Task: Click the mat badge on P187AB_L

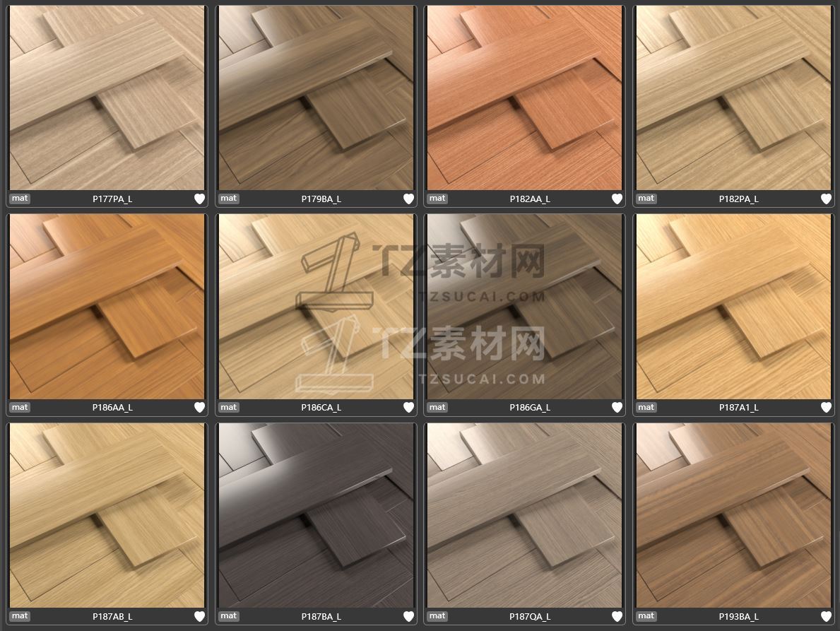Action: tap(20, 616)
